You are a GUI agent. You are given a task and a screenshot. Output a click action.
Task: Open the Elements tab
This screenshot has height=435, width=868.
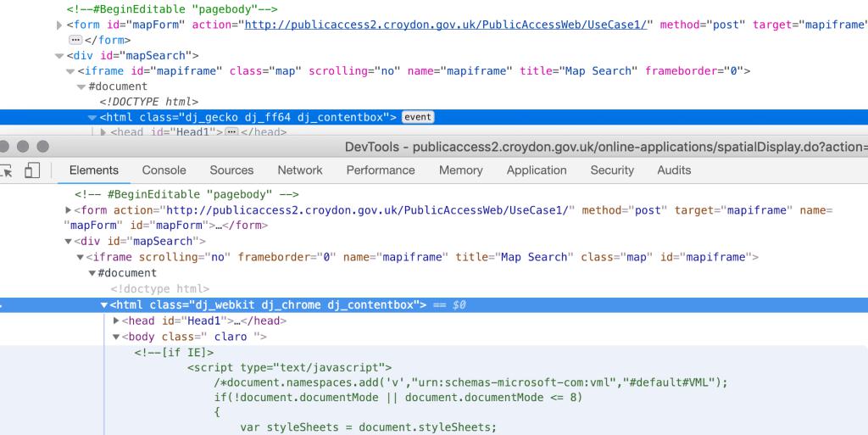click(94, 170)
